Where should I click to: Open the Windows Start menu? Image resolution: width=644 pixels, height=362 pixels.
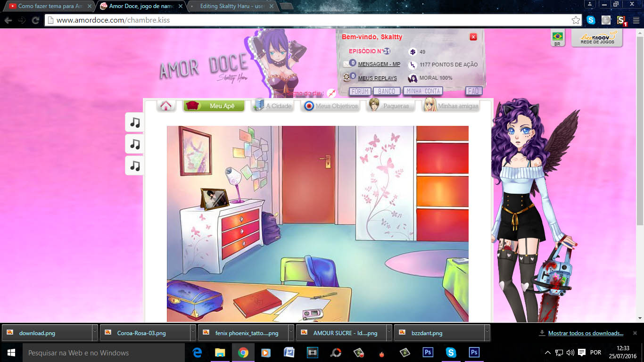[x=11, y=353]
